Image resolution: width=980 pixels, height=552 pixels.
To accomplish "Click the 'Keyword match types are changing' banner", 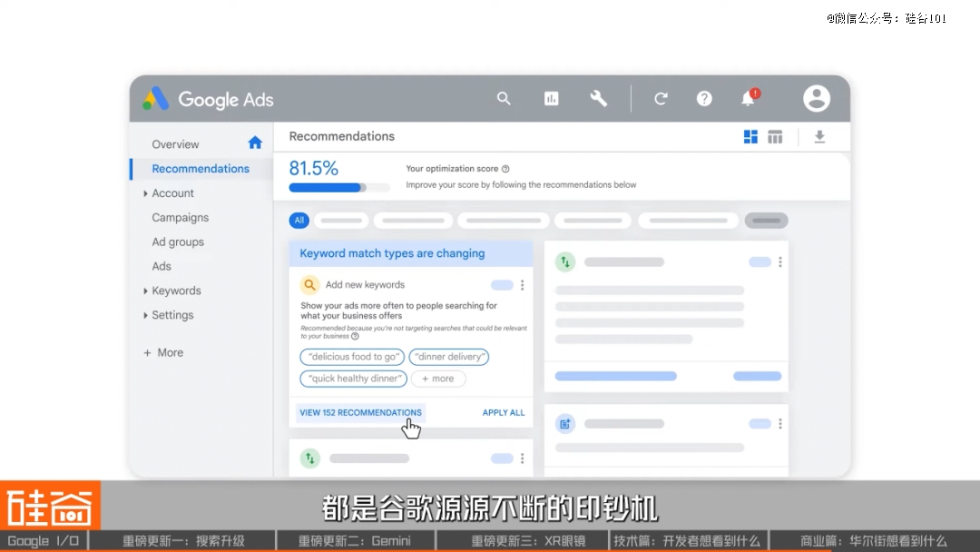I will coord(411,253).
